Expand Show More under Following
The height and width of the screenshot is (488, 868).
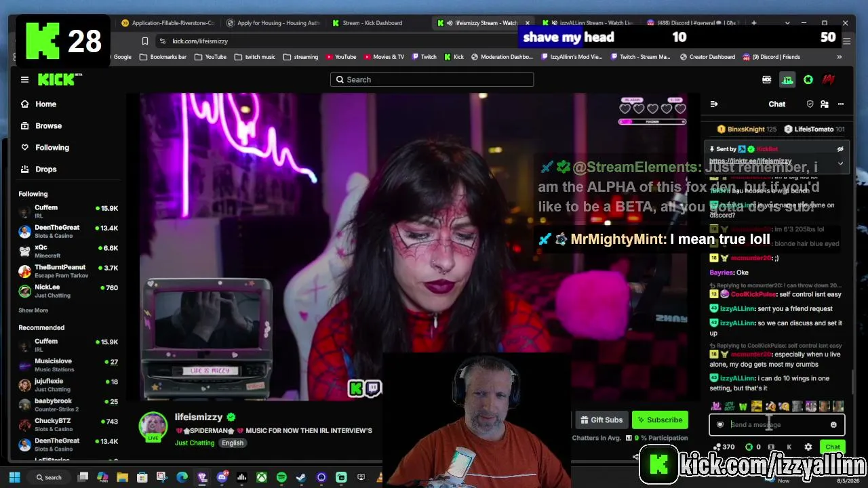point(33,310)
